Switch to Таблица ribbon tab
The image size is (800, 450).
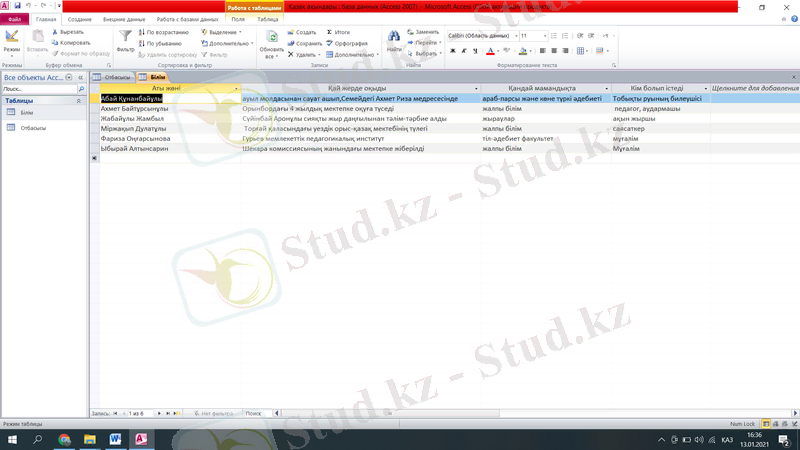[267, 19]
